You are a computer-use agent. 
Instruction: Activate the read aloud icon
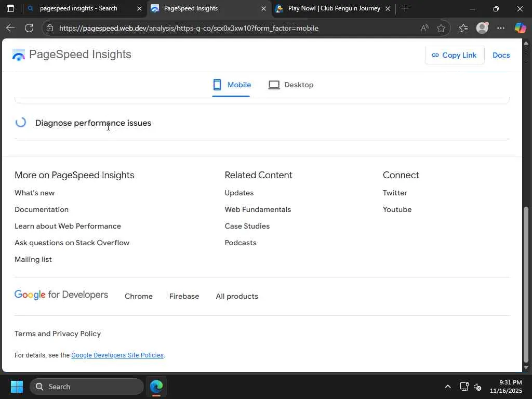coord(424,28)
